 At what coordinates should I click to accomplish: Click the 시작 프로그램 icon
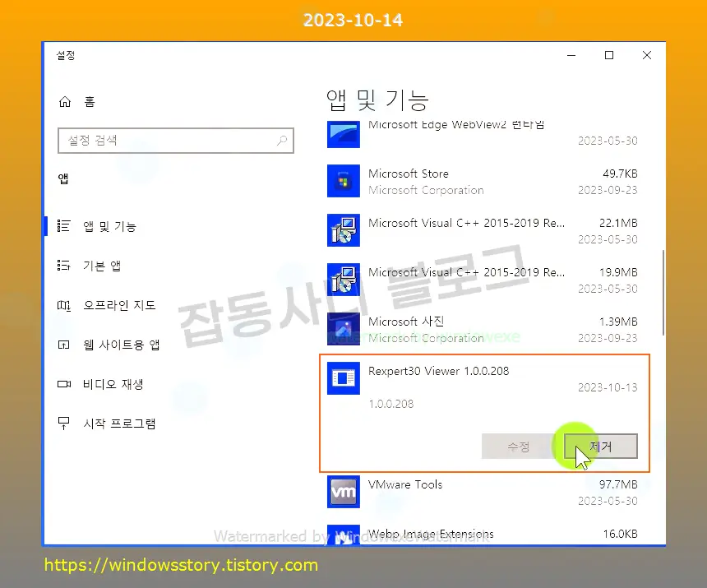click(x=63, y=423)
